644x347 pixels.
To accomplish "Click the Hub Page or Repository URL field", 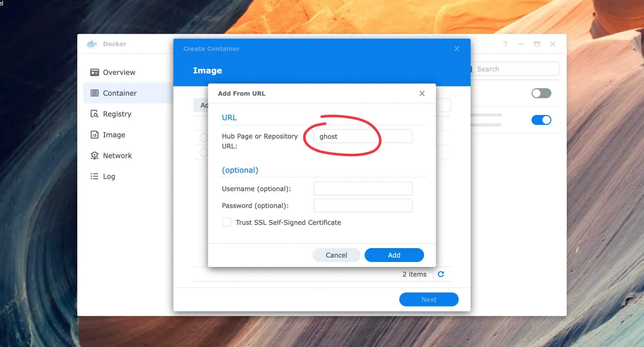I will (x=363, y=136).
